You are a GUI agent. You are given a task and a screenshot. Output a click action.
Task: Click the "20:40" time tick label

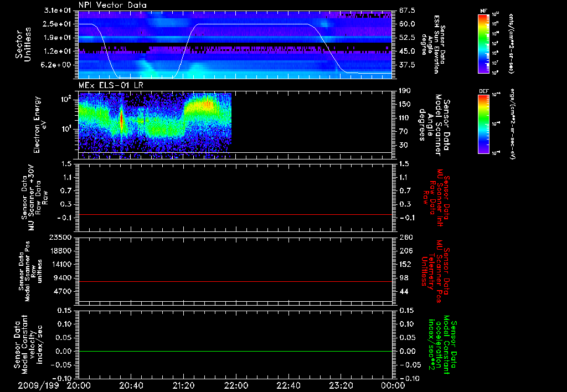pyautogui.click(x=131, y=385)
